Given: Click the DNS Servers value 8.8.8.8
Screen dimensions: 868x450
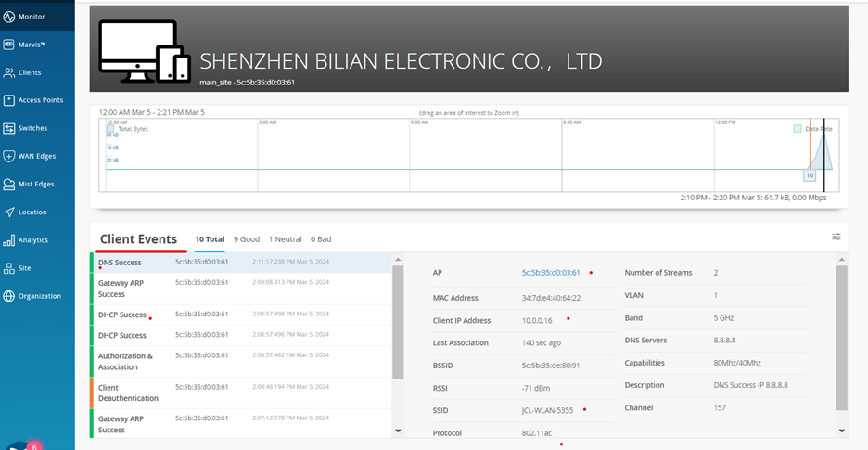Looking at the screenshot, I should pos(724,341).
